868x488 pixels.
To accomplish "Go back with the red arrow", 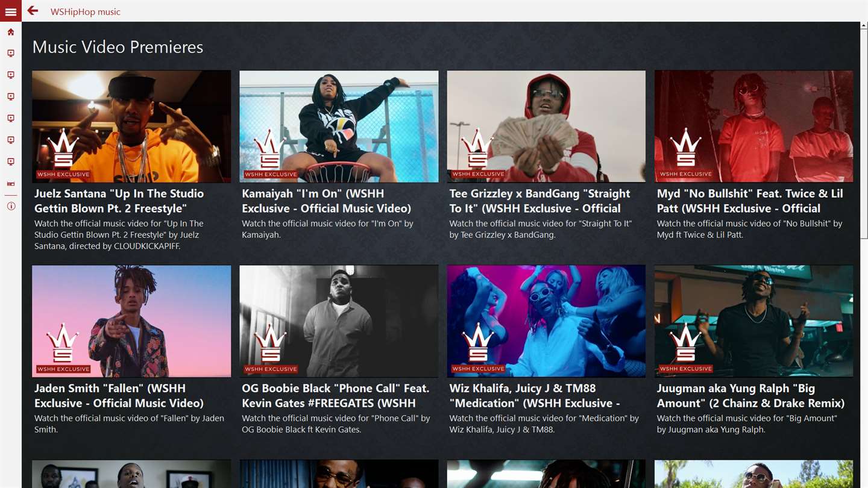I will (33, 10).
